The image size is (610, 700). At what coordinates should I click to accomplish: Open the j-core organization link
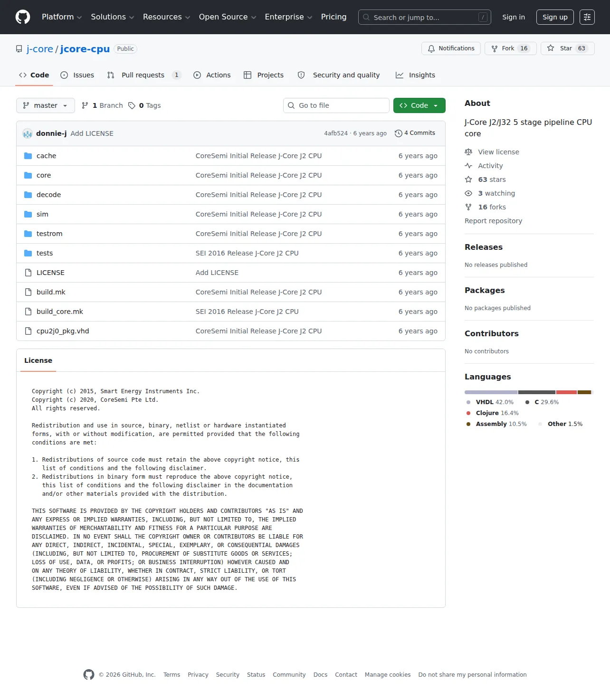pyautogui.click(x=40, y=49)
